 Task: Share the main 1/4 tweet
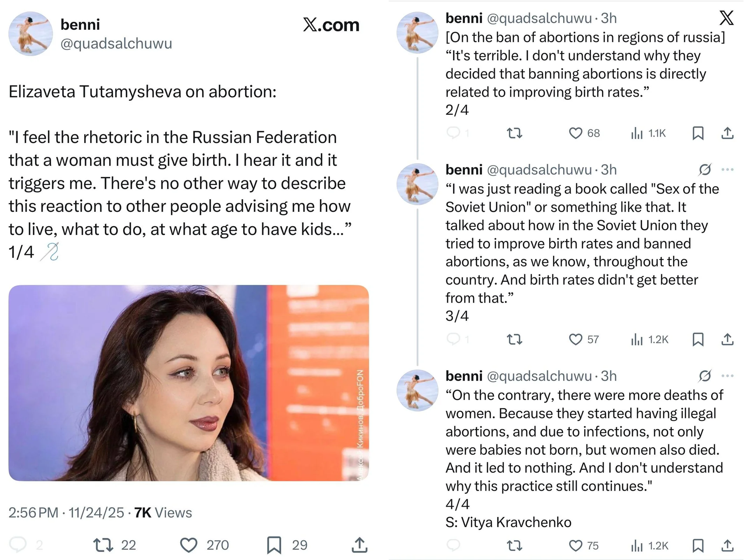(x=359, y=545)
